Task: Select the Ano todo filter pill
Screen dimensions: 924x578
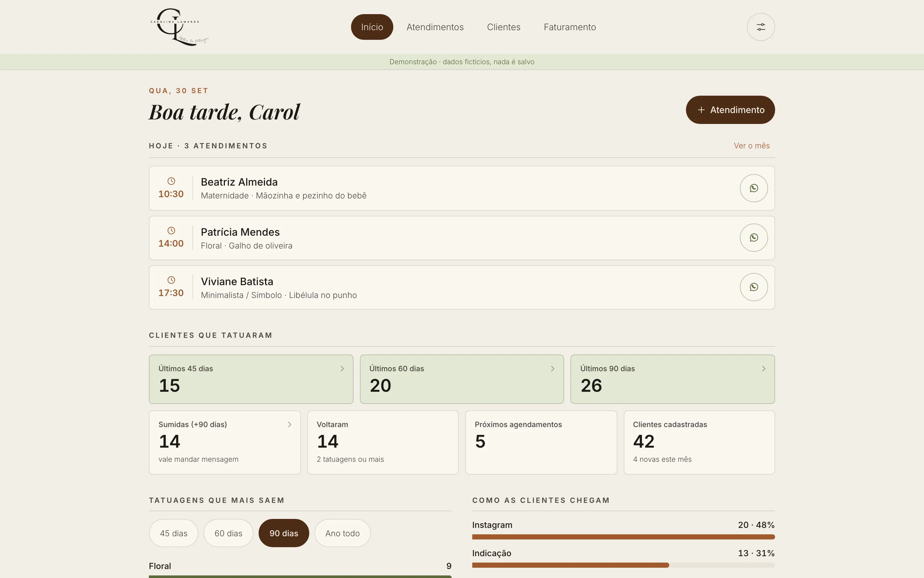Action: click(343, 533)
